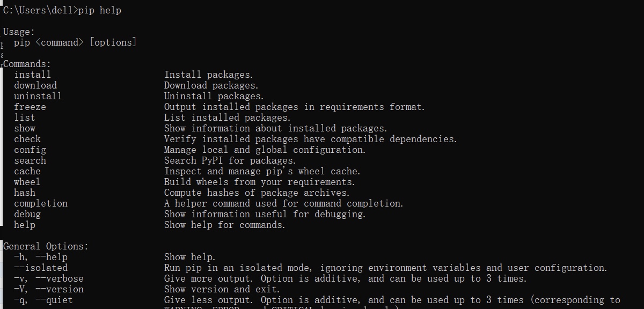Click the 'General Options:' heading

click(46, 246)
